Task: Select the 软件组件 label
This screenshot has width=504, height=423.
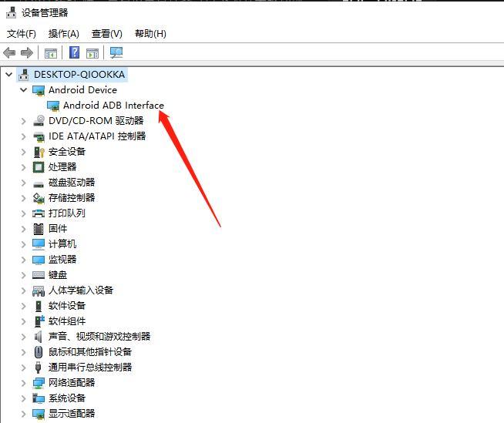Action: pos(67,321)
